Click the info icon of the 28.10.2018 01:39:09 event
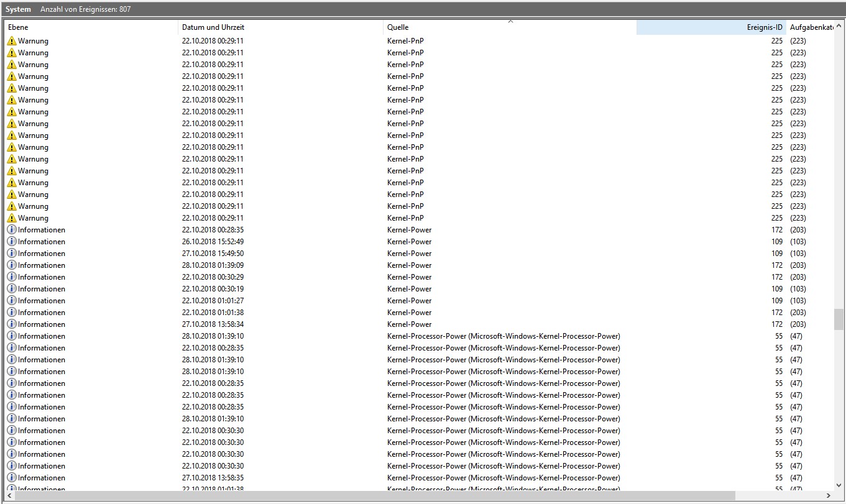The image size is (846, 504). click(12, 265)
